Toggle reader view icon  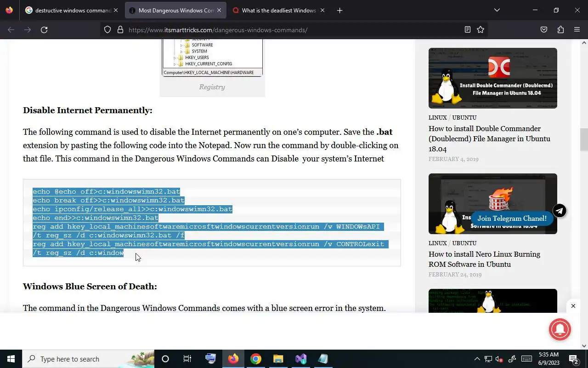pos(468,30)
